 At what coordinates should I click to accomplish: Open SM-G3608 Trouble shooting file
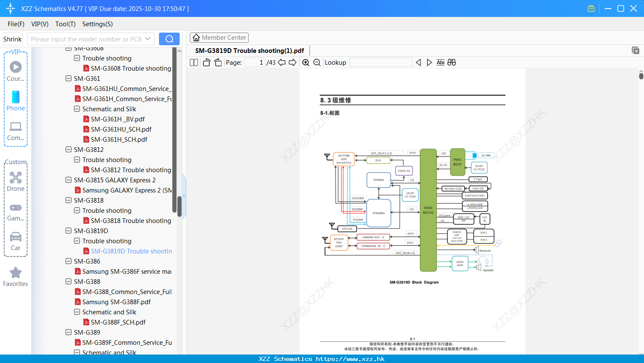[x=131, y=68]
